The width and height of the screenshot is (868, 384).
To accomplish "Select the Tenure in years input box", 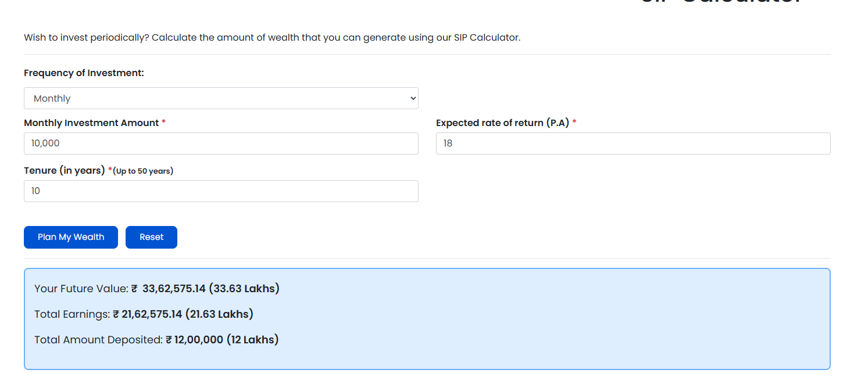I will click(x=221, y=191).
